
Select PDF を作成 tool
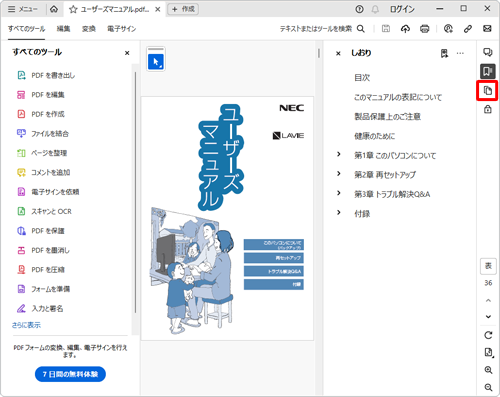[41, 114]
